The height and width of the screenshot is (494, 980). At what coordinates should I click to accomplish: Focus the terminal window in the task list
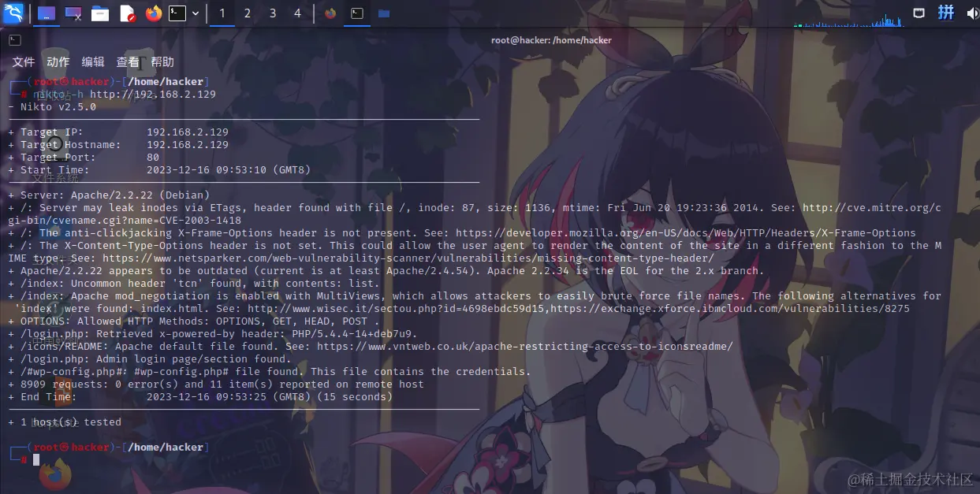point(357,13)
